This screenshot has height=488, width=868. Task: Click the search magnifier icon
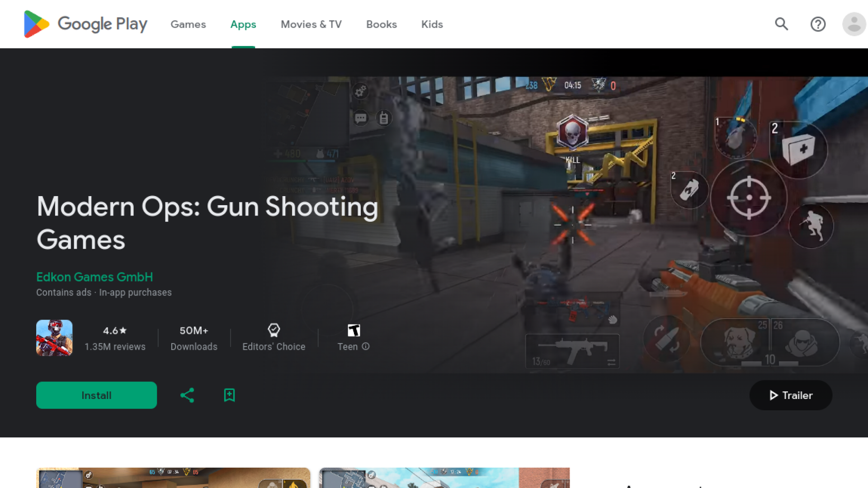(781, 24)
